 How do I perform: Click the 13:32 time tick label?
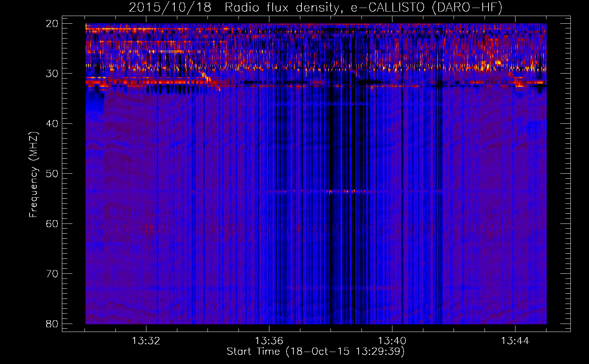click(146, 341)
